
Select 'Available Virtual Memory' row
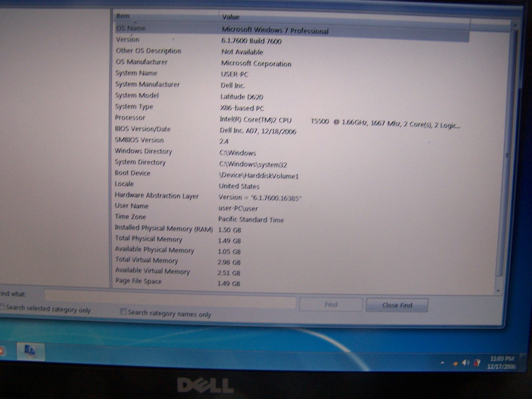click(152, 271)
